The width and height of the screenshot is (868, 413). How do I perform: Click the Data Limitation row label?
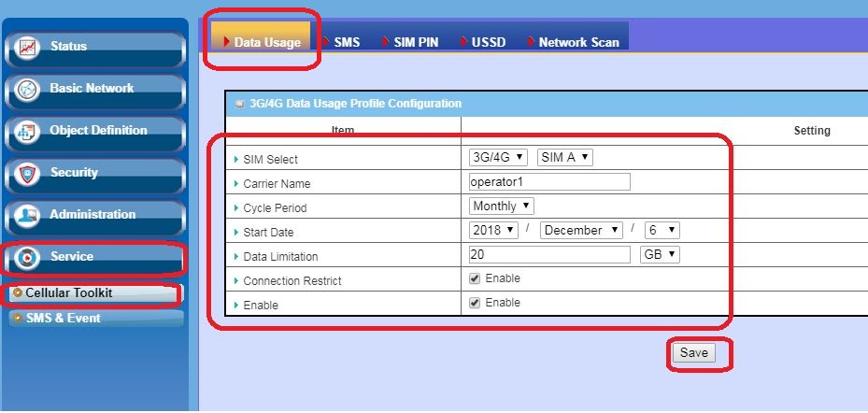click(x=280, y=257)
